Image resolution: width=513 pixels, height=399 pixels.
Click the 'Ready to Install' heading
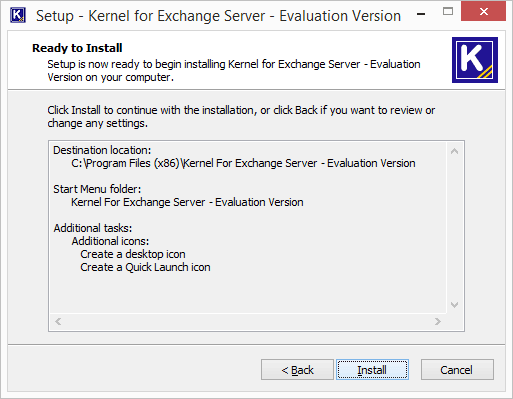(x=77, y=48)
